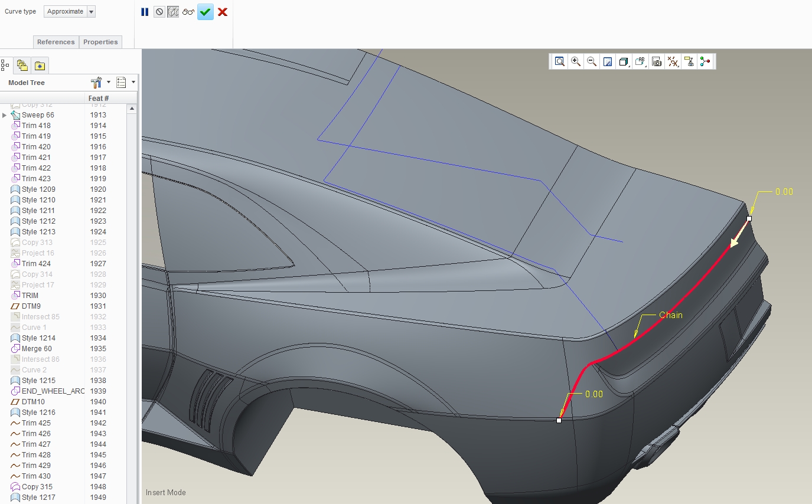Open the References tab
The width and height of the screenshot is (812, 504).
tap(56, 42)
